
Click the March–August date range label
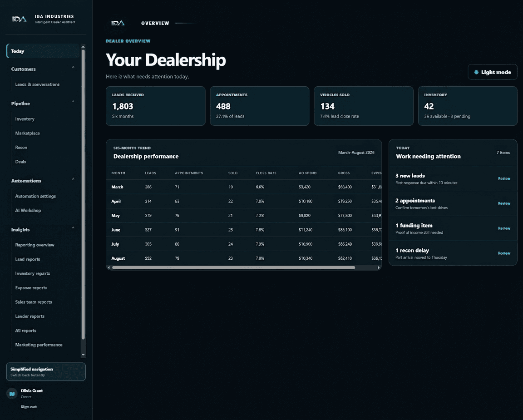(x=356, y=153)
